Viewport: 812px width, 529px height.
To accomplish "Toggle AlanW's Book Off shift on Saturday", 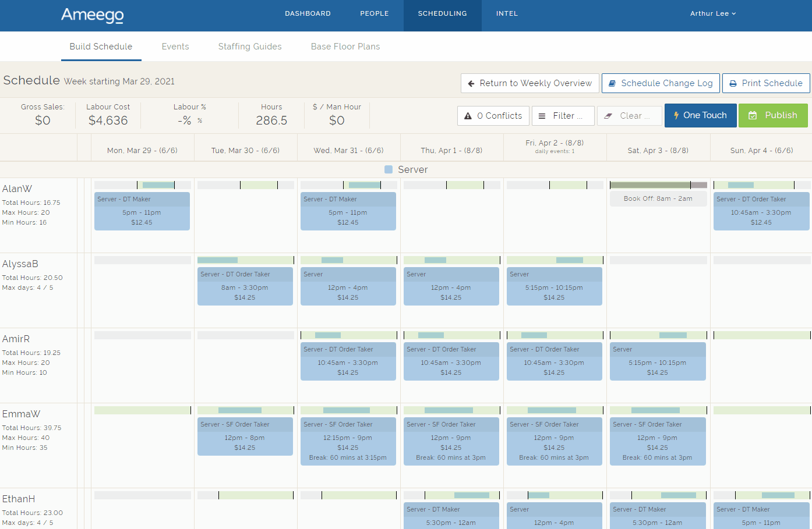I will click(x=658, y=198).
